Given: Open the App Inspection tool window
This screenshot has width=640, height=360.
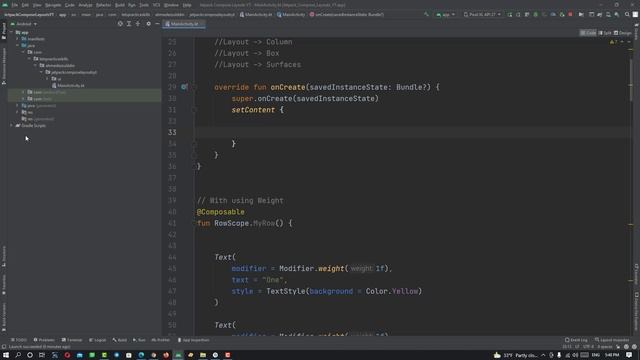Looking at the screenshot, I should tap(193, 340).
